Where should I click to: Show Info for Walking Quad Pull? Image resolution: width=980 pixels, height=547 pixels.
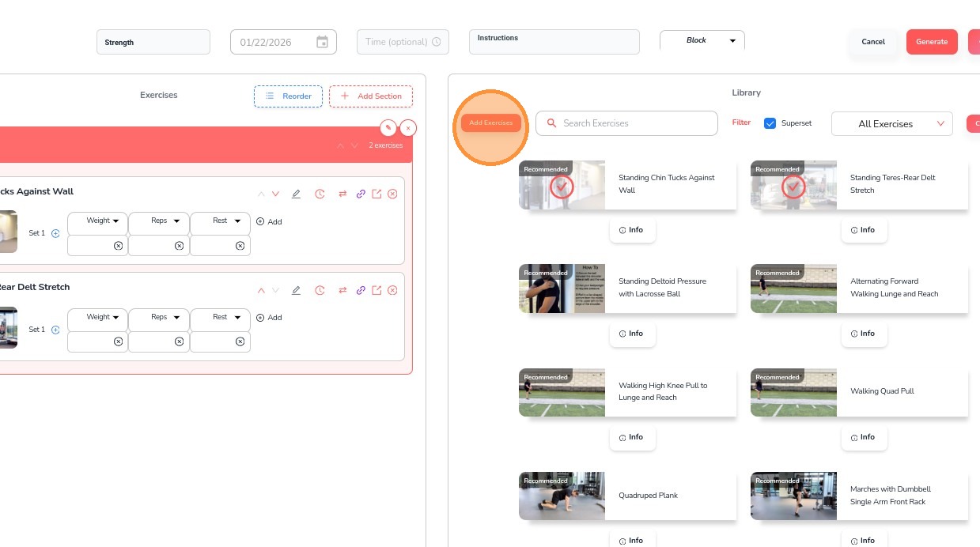(863, 437)
